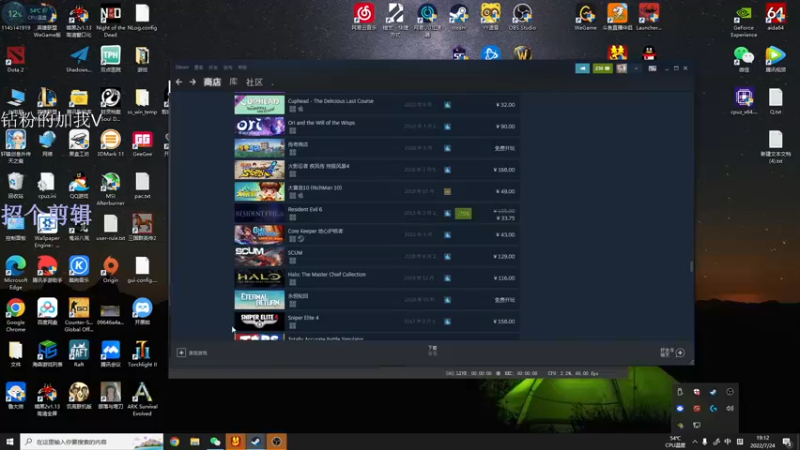
Task: Open the Night of the Dead desktop shortcut
Action: click(111, 20)
